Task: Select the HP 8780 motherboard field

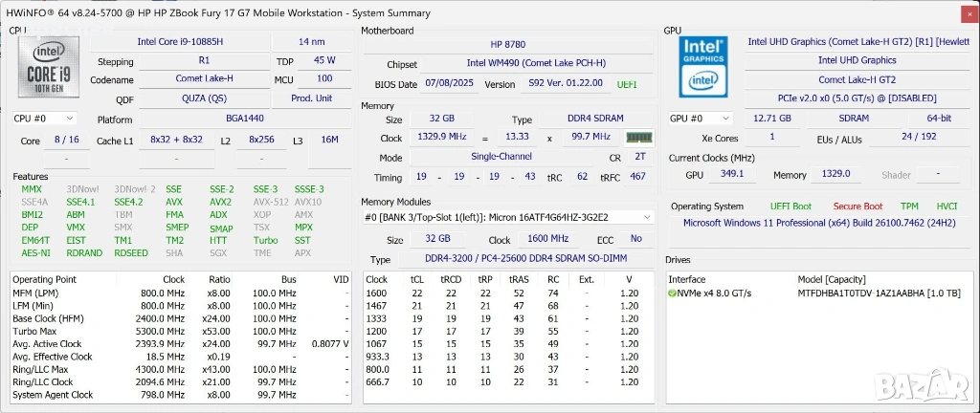Action: [x=509, y=44]
